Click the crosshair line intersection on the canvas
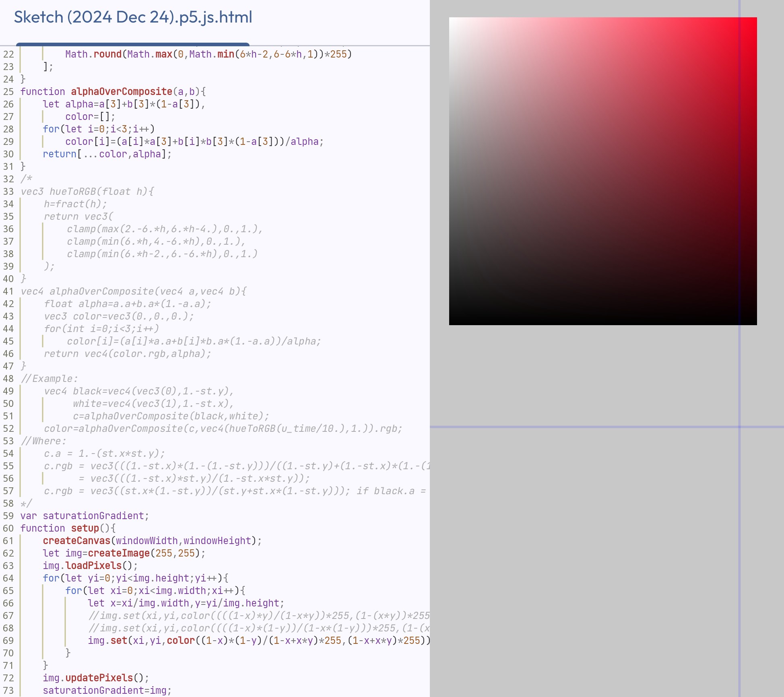 click(x=739, y=427)
